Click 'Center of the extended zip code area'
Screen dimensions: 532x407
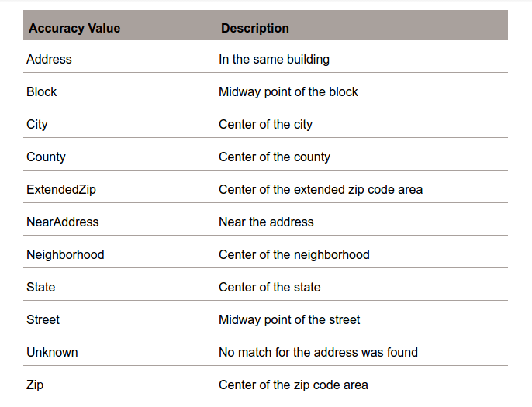point(320,189)
